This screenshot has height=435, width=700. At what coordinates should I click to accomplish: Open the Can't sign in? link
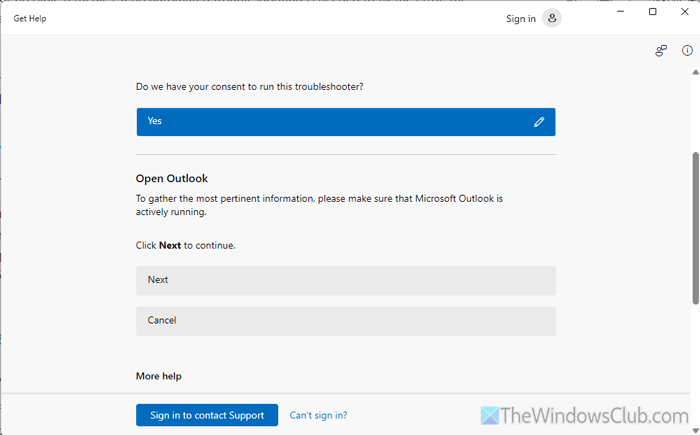point(318,415)
